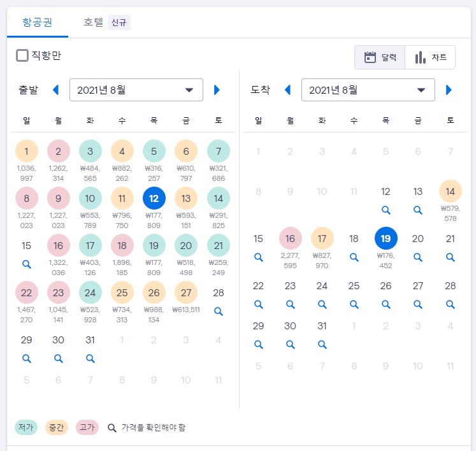The width and height of the screenshot is (476, 451).
Task: Select departure date 21 priced ₩259,249
Action: tap(219, 245)
